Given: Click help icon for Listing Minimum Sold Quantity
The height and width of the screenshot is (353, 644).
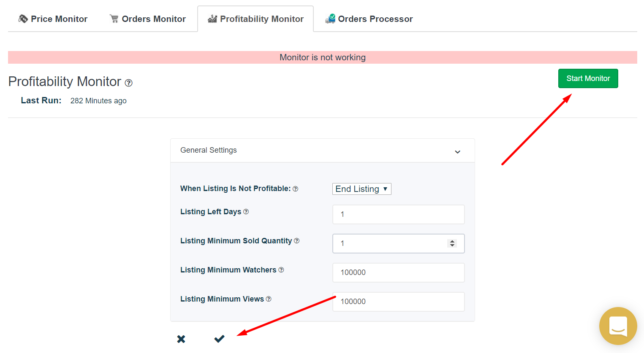Looking at the screenshot, I should click(x=297, y=241).
